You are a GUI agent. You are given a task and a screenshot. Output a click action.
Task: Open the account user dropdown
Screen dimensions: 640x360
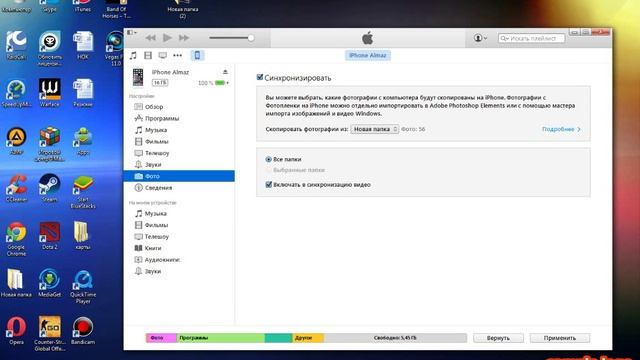click(480, 38)
